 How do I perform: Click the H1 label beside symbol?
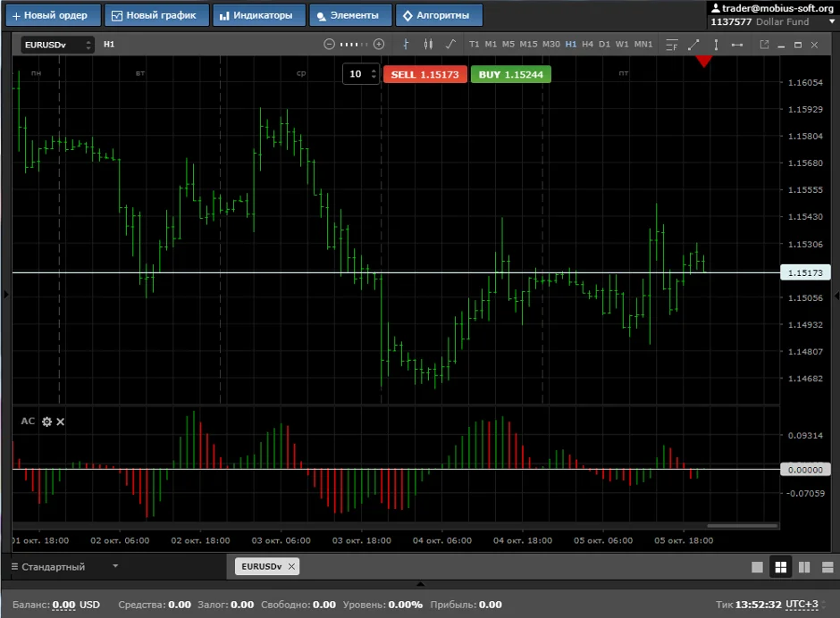[109, 45]
